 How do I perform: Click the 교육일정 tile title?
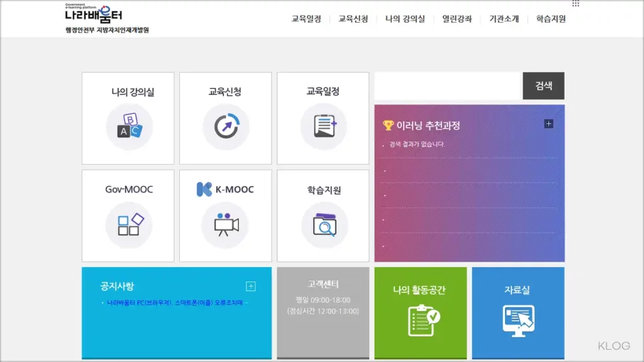tap(323, 92)
